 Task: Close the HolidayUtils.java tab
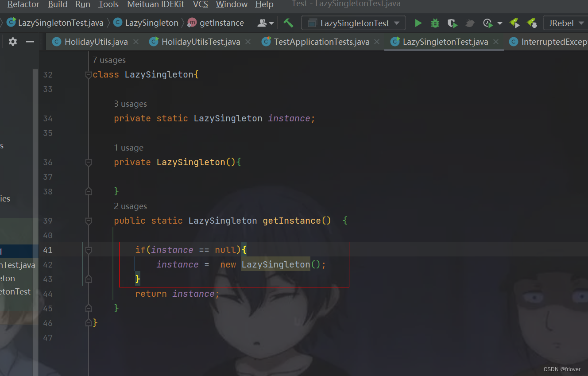[x=136, y=42]
